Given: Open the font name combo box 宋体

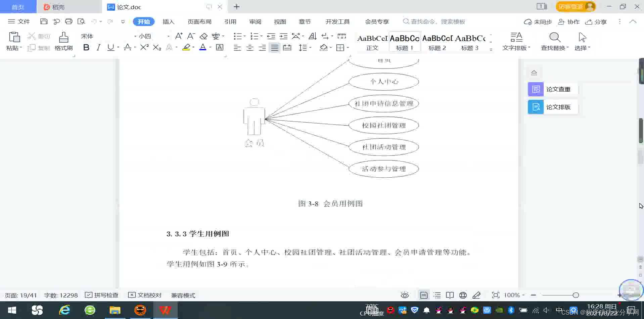Looking at the screenshot, I should pos(108,36).
